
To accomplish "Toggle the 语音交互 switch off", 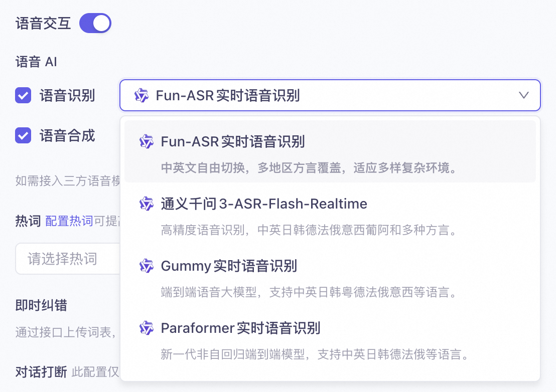I will coord(95,24).
